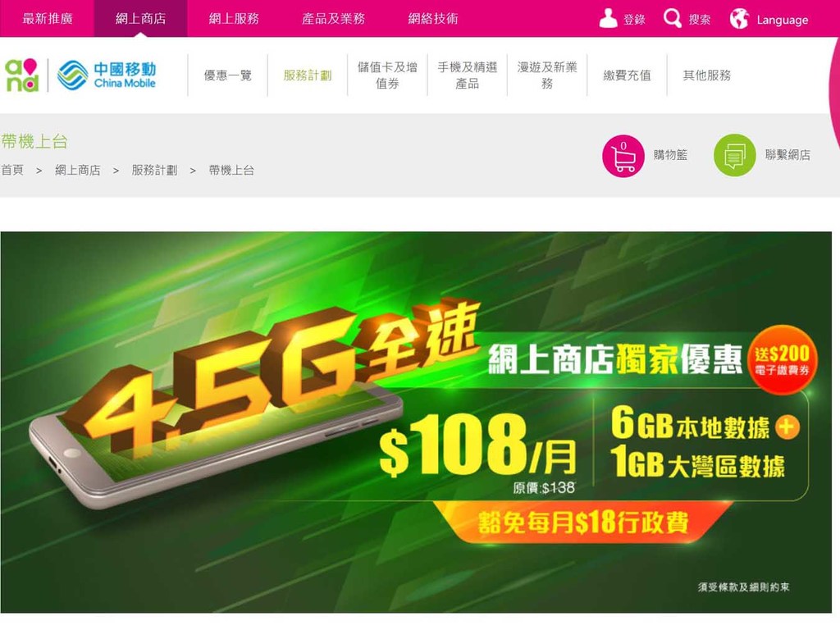Click the $200 e-voucher red badge
840x630 pixels.
783,359
